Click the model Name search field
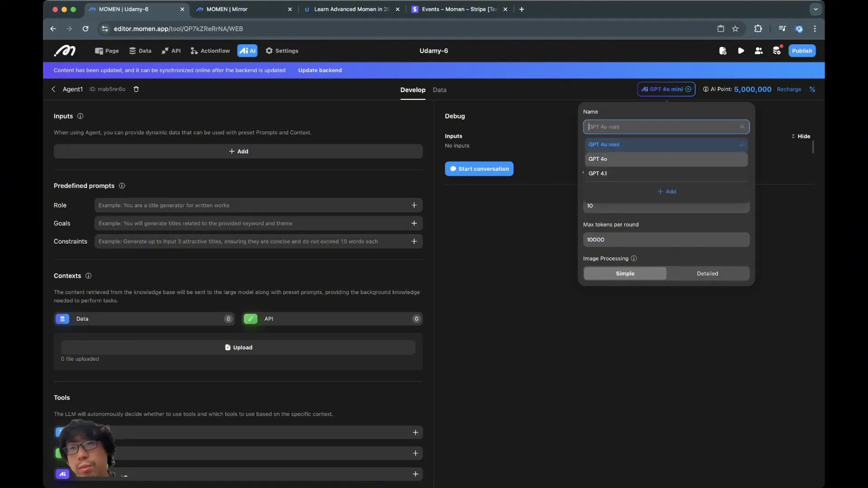Image resolution: width=868 pixels, height=488 pixels. 666,127
